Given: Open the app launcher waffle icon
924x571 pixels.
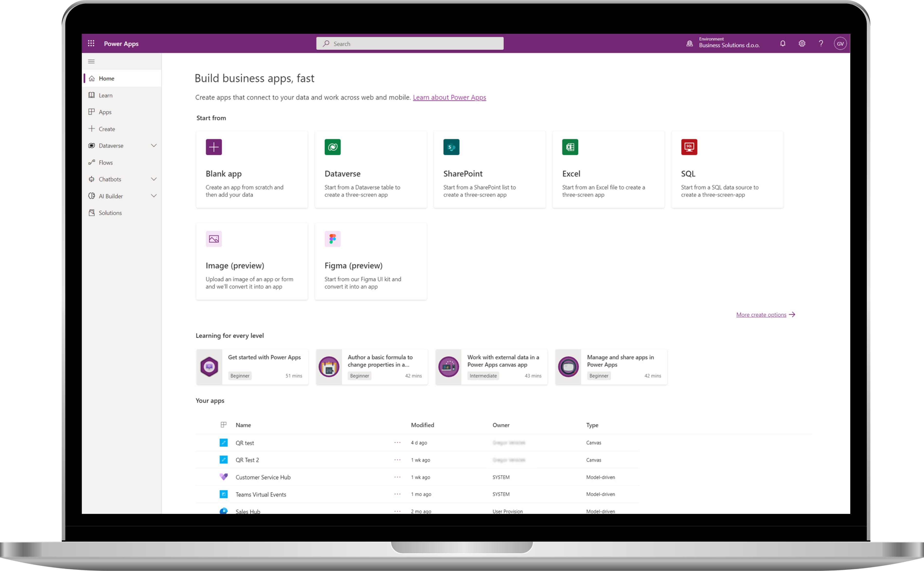Looking at the screenshot, I should 91,44.
